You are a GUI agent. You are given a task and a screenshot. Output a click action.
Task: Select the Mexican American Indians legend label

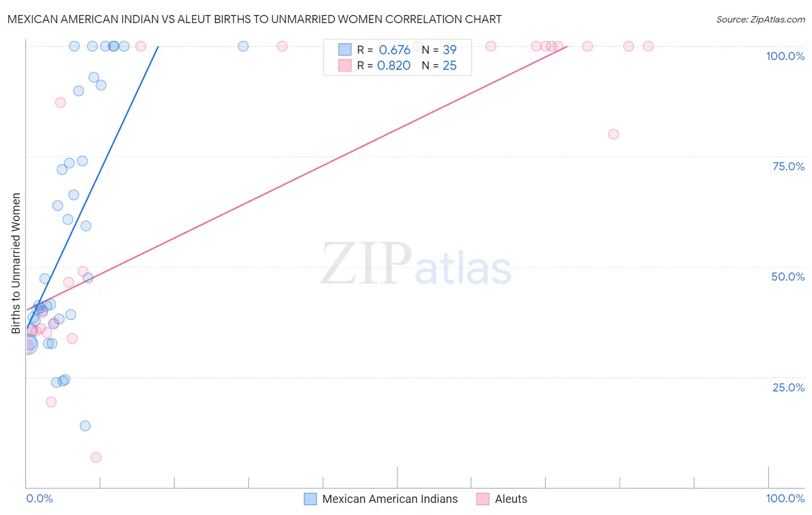point(390,499)
